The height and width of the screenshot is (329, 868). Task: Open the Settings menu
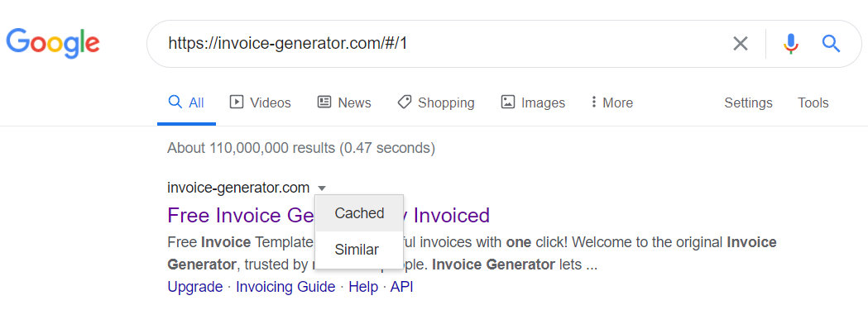[748, 103]
